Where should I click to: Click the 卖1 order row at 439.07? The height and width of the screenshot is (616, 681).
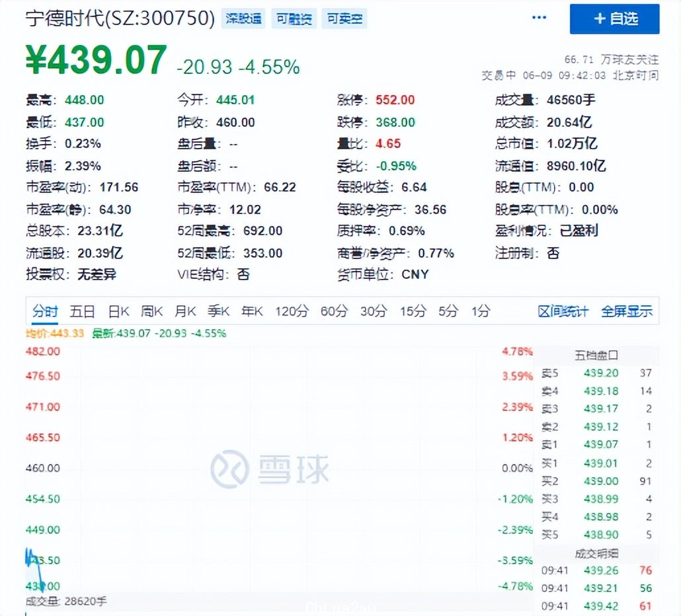tap(596, 445)
